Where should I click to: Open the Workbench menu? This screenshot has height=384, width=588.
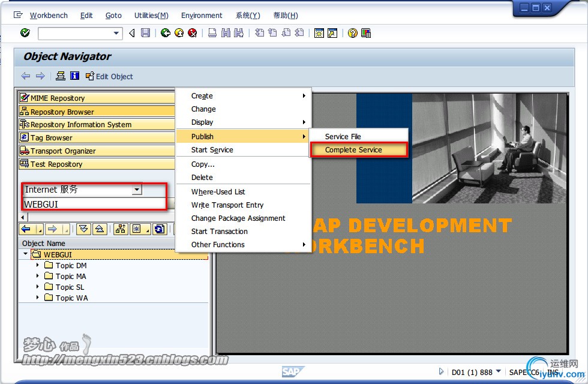49,16
